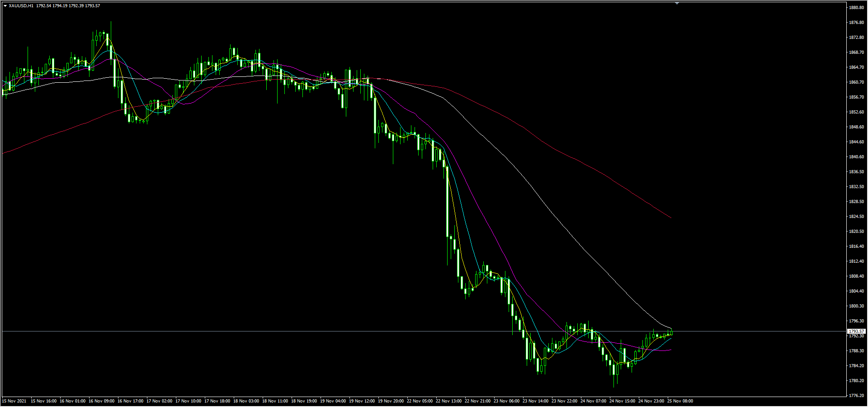Click the 1852.60 price scale label
Viewport: 868px width, 407px height.
[x=856, y=112]
